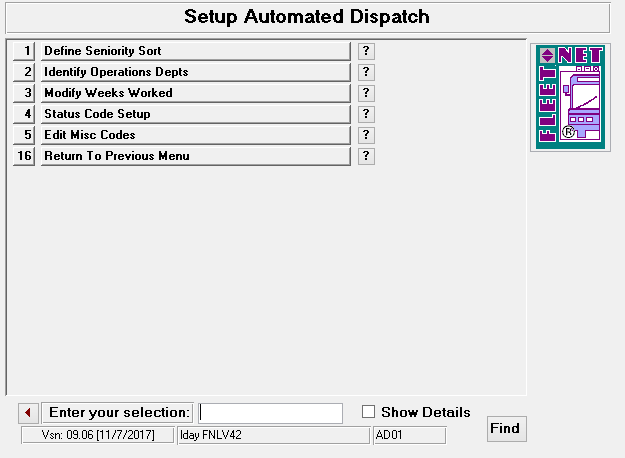Viewport: 625px width, 458px height.
Task: Focus the Enter your selection input field
Action: (270, 413)
